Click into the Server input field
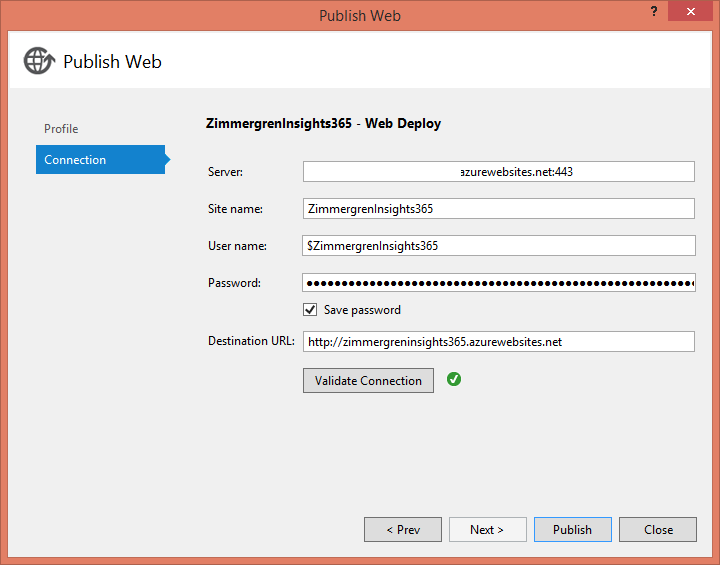The image size is (720, 565). [x=498, y=172]
